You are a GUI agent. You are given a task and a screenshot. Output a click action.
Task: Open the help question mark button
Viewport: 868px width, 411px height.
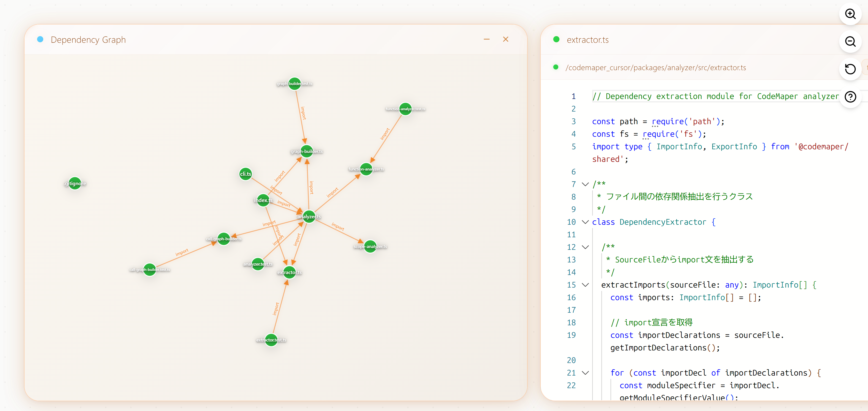[850, 97]
